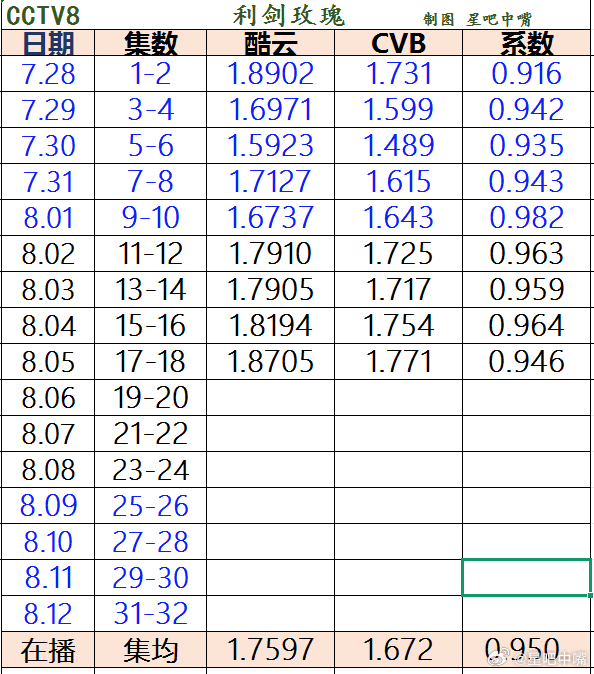Click the date cell 8.02
The image size is (594, 674).
pyautogui.click(x=48, y=253)
